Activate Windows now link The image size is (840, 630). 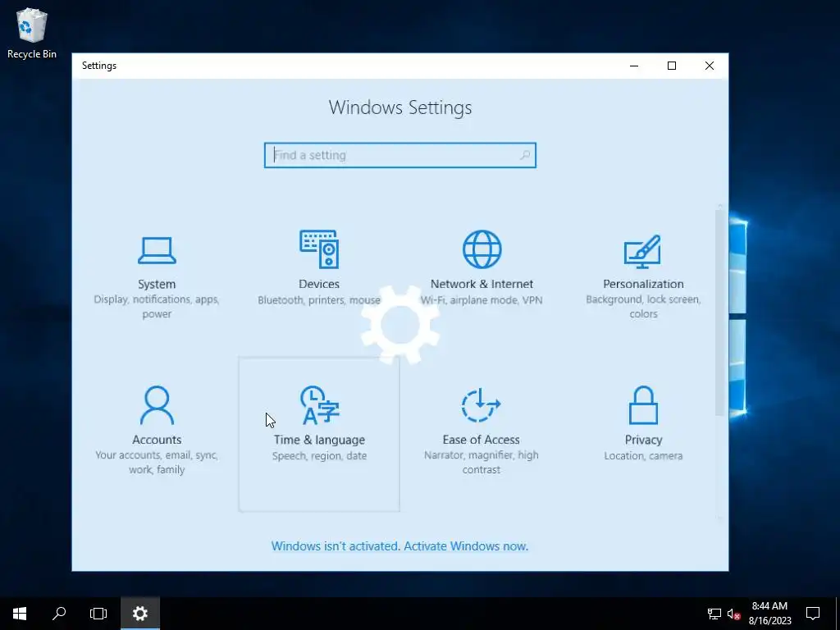click(x=399, y=546)
